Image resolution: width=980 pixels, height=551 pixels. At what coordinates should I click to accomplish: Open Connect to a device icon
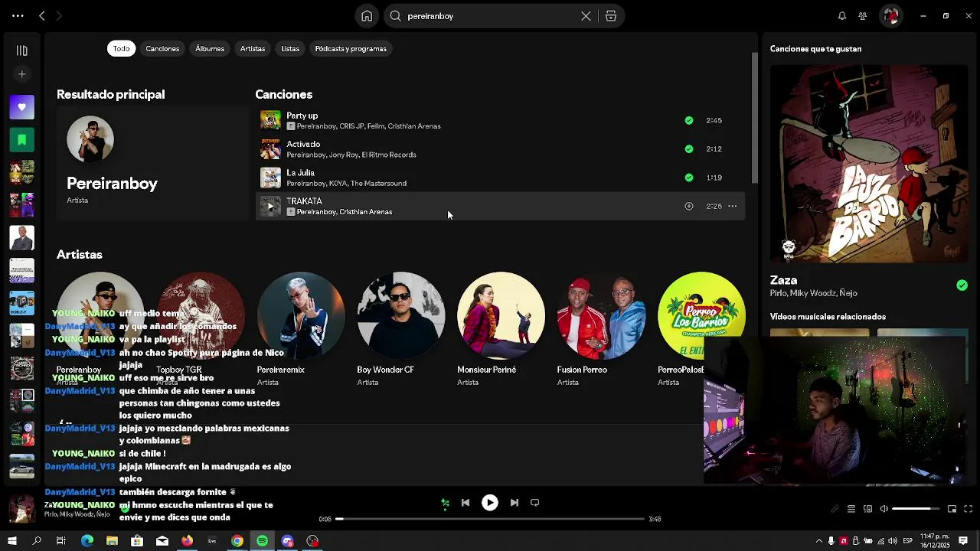coord(867,509)
